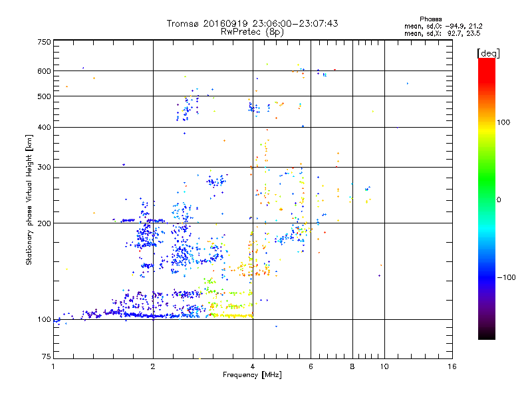
Task: Click the plot title "Tromsø 20160919 23:06:00-23:07:43"
Action: click(x=252, y=23)
